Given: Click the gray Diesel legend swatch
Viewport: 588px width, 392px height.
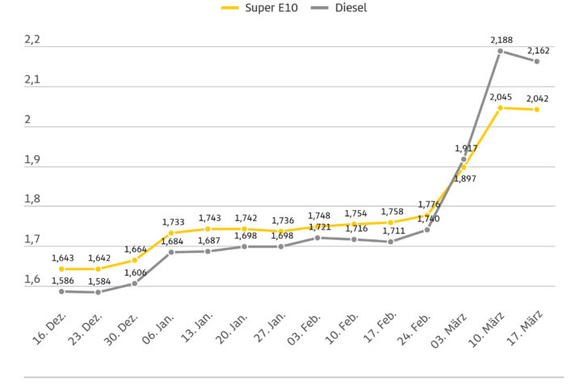Looking at the screenshot, I should [317, 8].
